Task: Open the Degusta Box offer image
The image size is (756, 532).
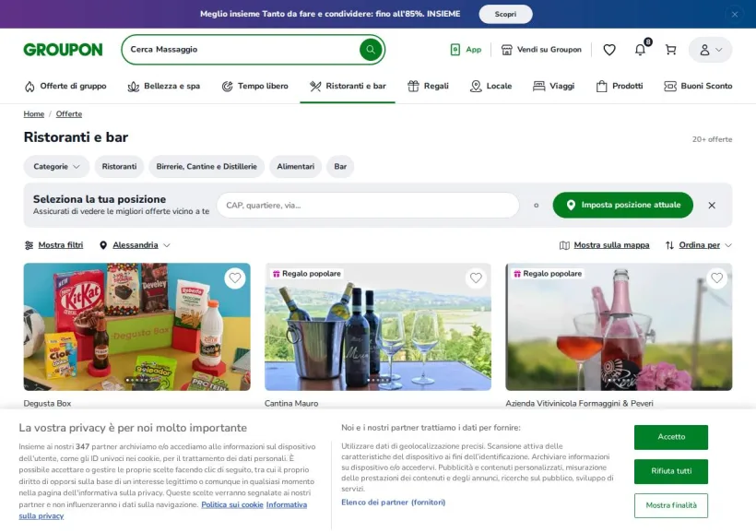Action: click(x=137, y=326)
